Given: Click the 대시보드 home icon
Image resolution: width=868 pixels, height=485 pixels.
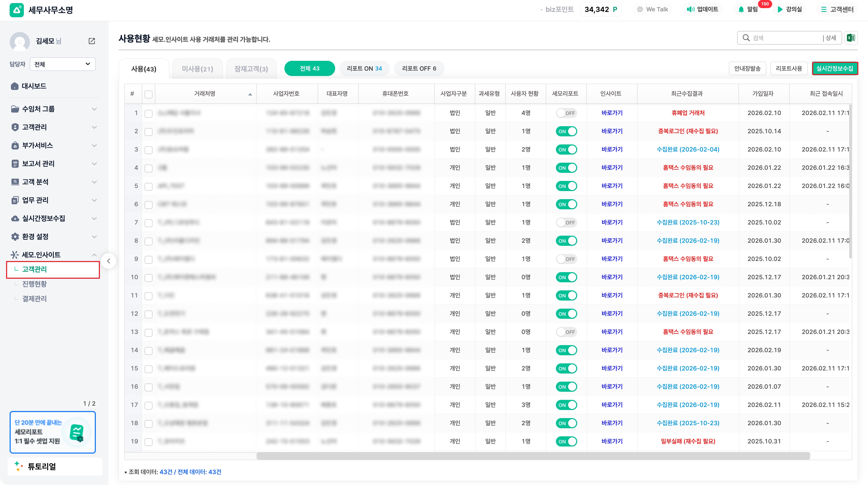Looking at the screenshot, I should (14, 86).
